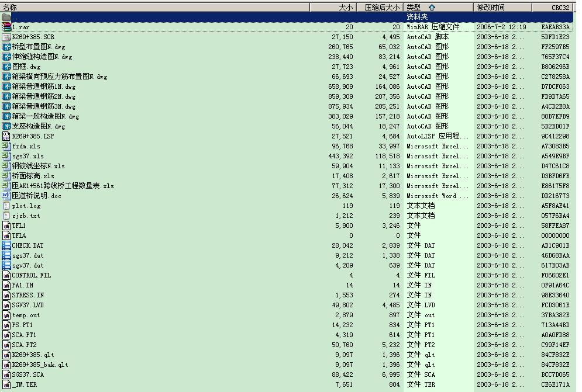Select the sgs37.xls file row
The height and width of the screenshot is (392, 582).
pyautogui.click(x=27, y=156)
